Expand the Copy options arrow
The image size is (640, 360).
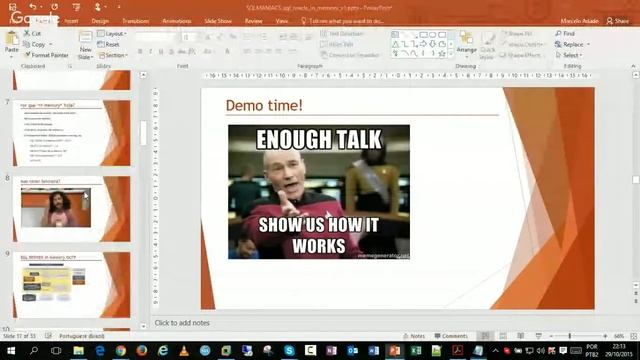coord(51,44)
